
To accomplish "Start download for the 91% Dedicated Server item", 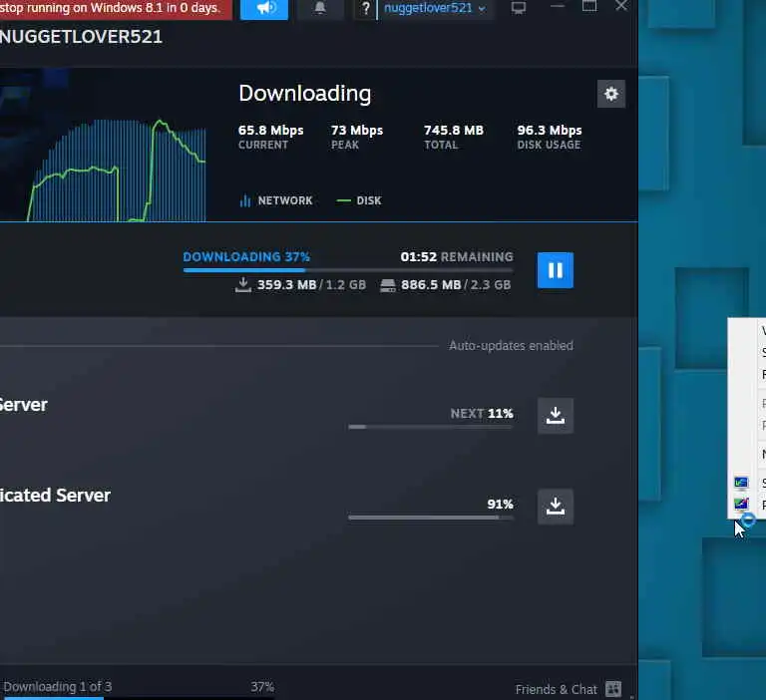I will click(556, 507).
